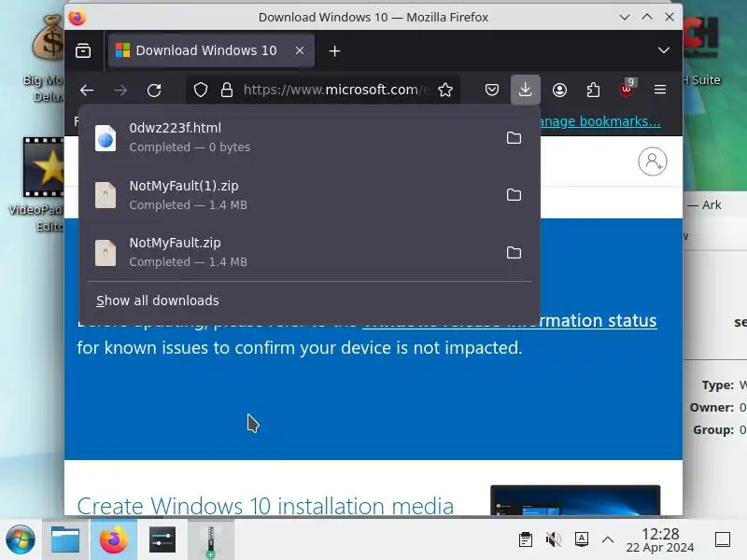Select Big Money Deluxe desktop icon

click(46, 57)
